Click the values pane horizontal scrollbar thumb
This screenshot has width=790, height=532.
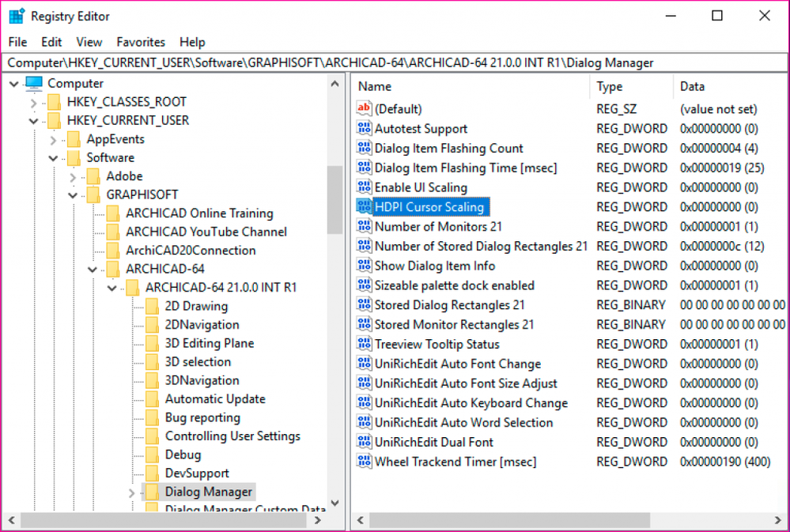point(509,520)
